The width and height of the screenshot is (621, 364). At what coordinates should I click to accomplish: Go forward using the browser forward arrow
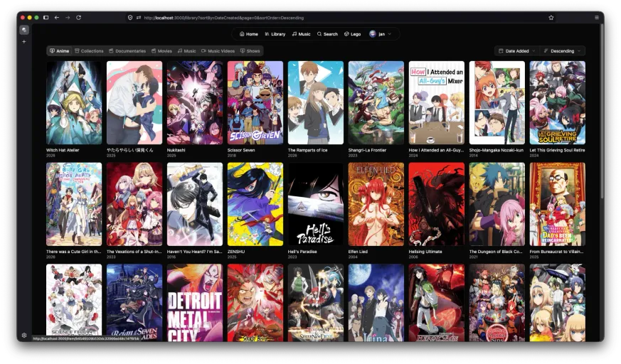click(x=68, y=17)
